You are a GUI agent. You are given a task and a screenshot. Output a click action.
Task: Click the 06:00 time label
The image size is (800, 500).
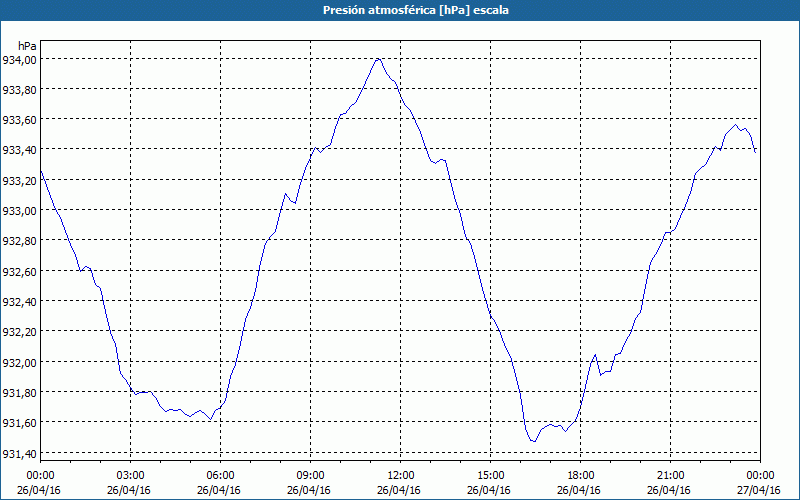coord(220,475)
